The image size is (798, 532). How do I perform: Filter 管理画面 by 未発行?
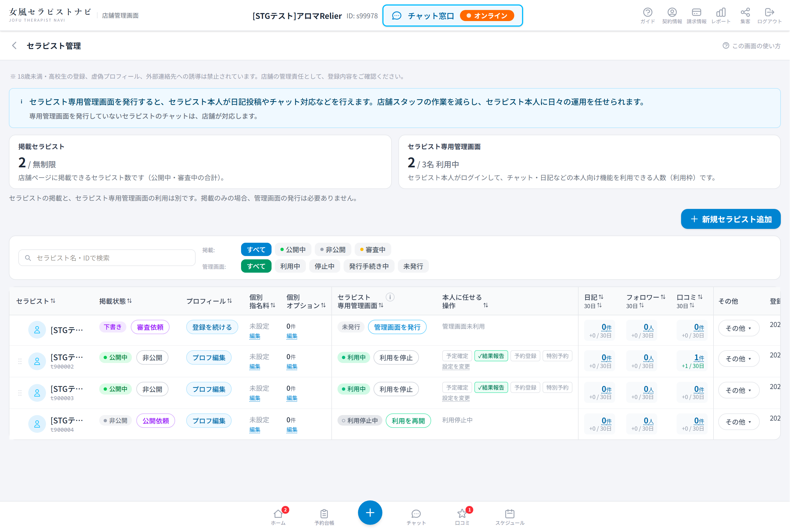[x=417, y=269]
